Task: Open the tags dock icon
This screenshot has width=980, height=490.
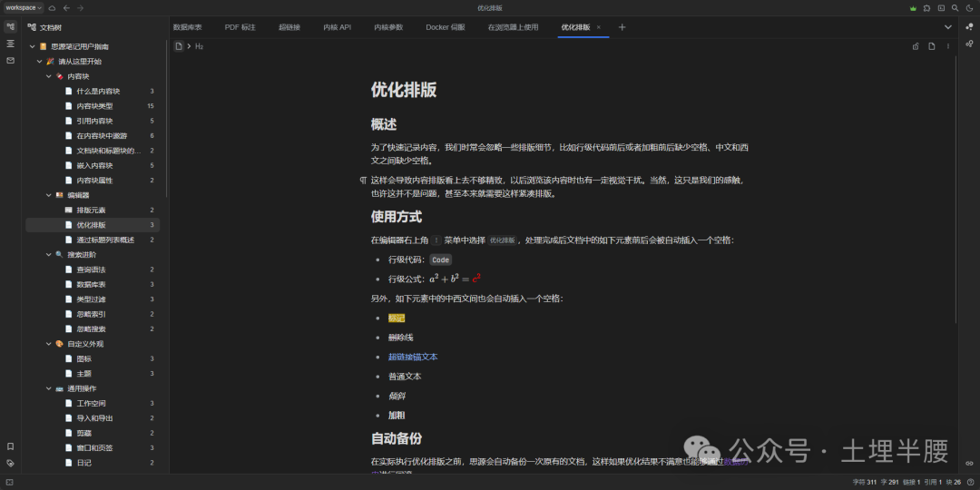Action: pos(10,463)
